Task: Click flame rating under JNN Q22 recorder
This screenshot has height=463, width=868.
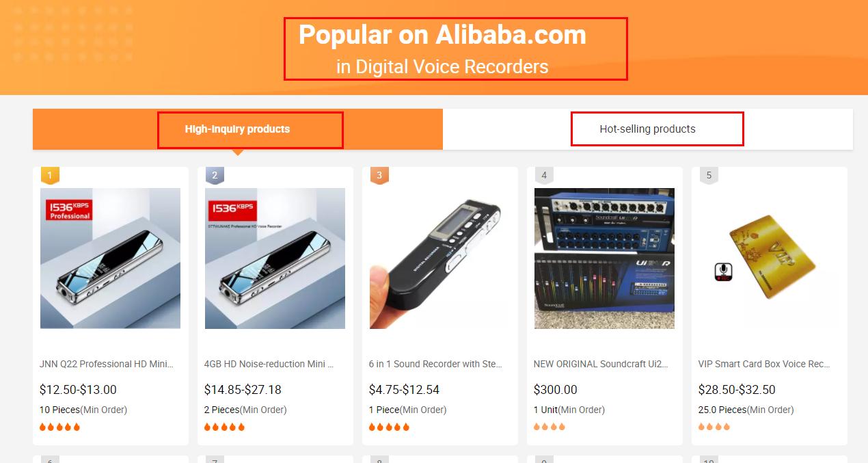Action: click(x=60, y=427)
